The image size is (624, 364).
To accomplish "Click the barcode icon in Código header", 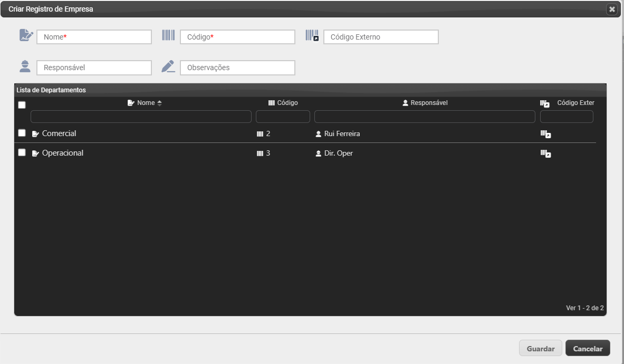I will [x=272, y=103].
